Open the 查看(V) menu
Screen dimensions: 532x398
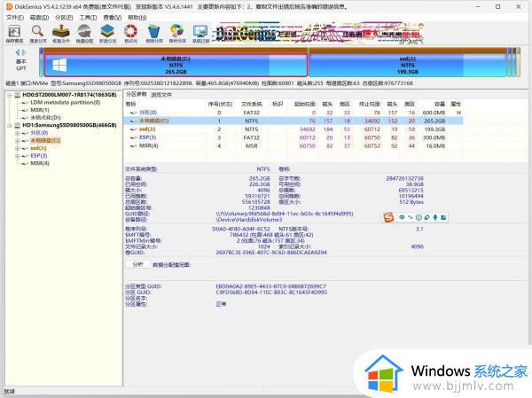pyautogui.click(x=113, y=18)
